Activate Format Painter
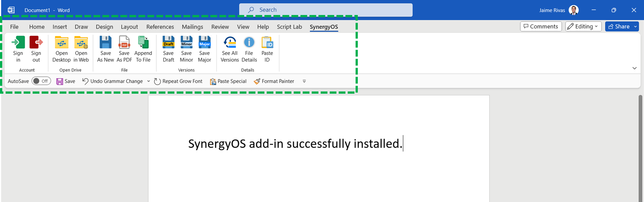644x202 pixels. pyautogui.click(x=274, y=81)
